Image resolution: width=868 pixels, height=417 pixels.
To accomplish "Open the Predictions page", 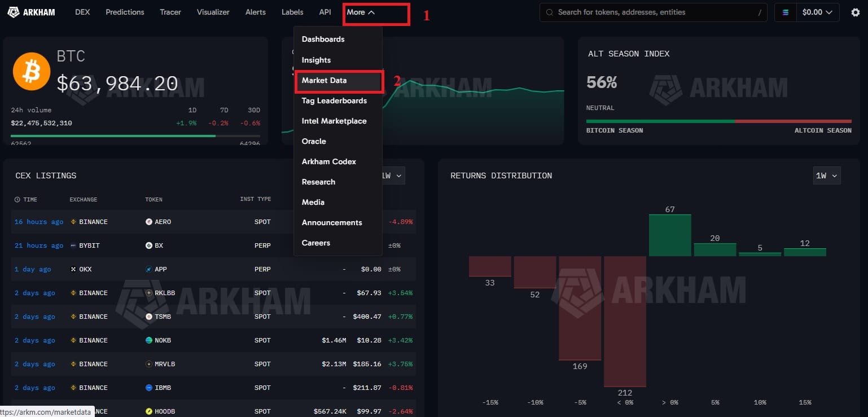I will click(x=125, y=12).
